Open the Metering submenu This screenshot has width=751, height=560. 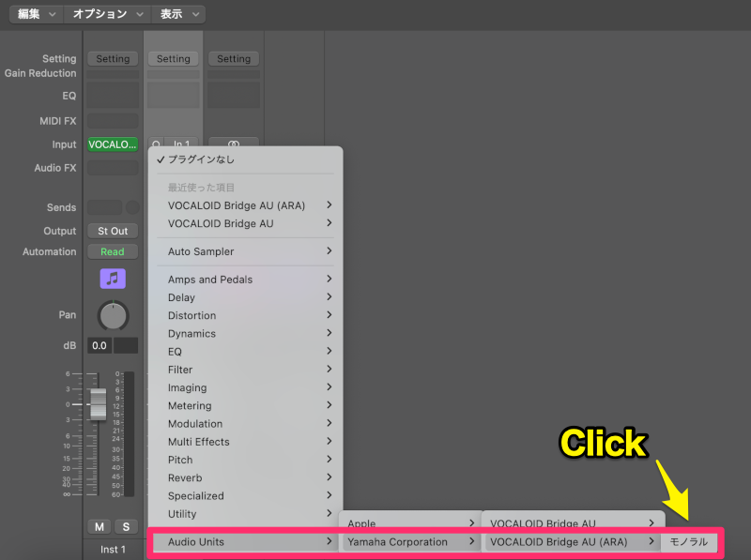245,406
